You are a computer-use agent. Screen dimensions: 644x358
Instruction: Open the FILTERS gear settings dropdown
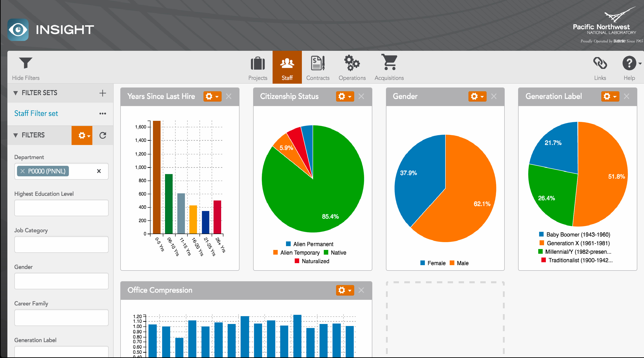[x=82, y=135]
